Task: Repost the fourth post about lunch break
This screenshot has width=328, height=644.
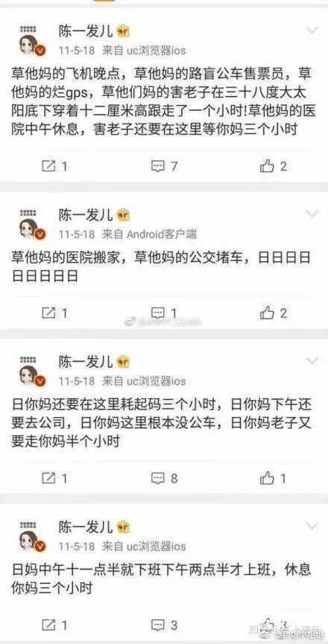Action: pyautogui.click(x=54, y=625)
